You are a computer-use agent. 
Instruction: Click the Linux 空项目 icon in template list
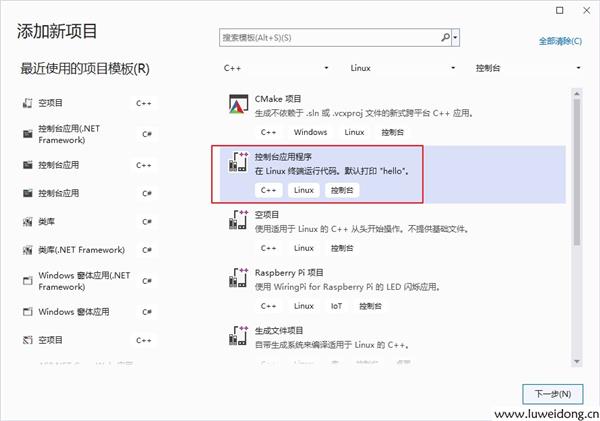[237, 221]
